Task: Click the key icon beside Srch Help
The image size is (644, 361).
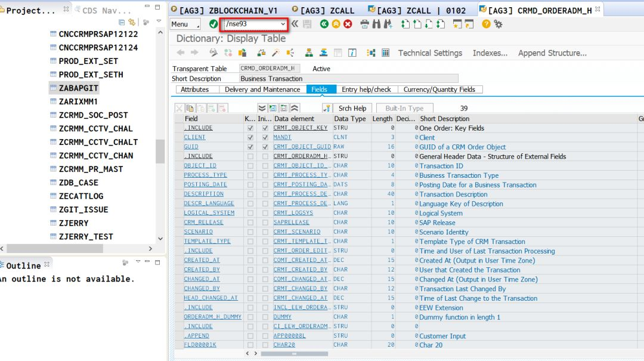Action: tap(327, 108)
